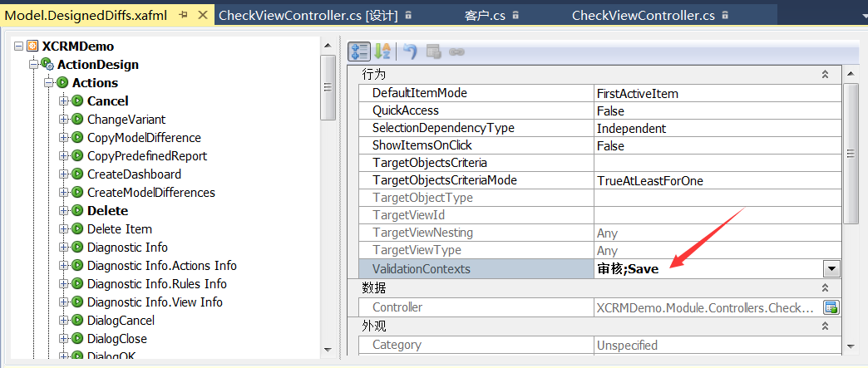Image resolution: width=868 pixels, height=368 pixels.
Task: Click the green icon beside Diagnostic Info.View Info
Action: 77,302
